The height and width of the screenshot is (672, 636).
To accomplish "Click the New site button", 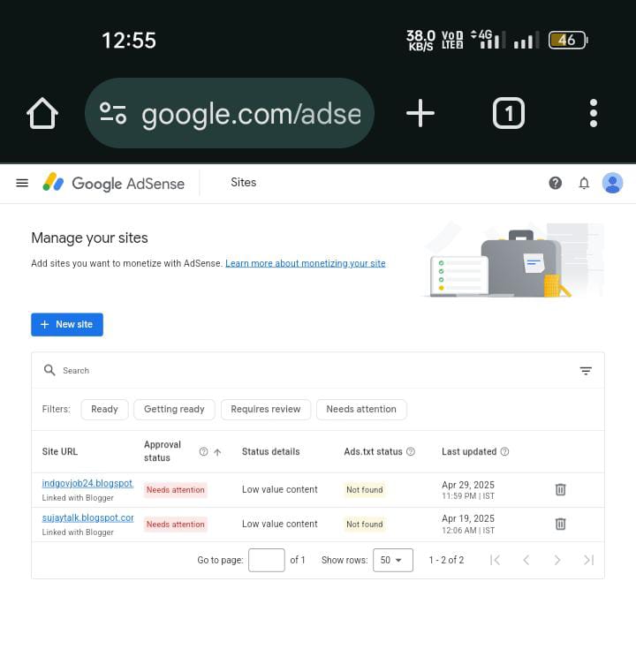I will pyautogui.click(x=67, y=324).
